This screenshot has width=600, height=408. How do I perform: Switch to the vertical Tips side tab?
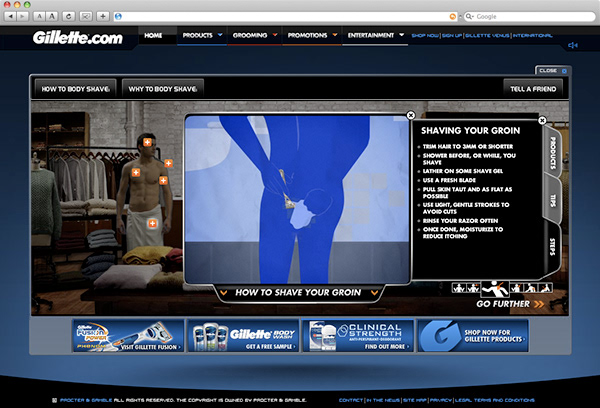pyautogui.click(x=553, y=201)
